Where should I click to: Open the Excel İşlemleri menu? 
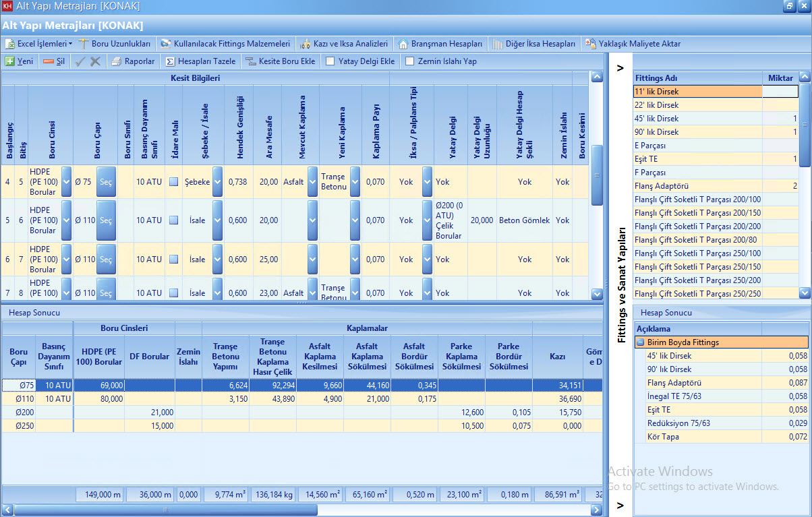click(38, 44)
